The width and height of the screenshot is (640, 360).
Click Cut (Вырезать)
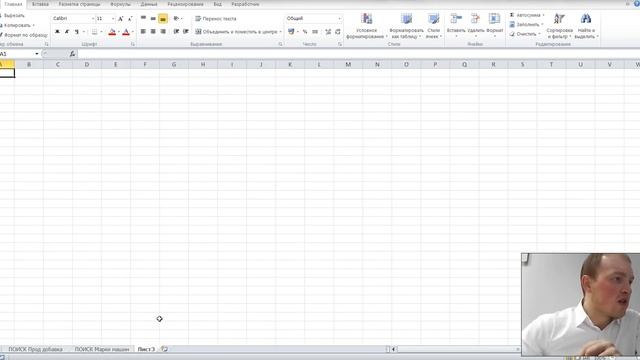12,16
